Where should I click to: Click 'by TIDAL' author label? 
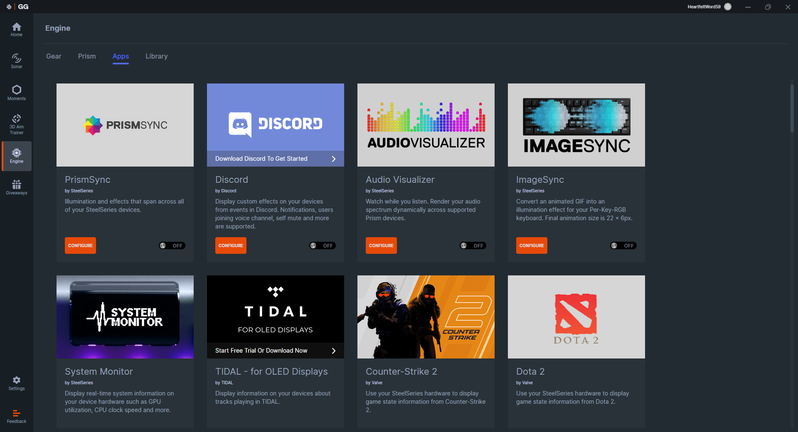point(224,383)
